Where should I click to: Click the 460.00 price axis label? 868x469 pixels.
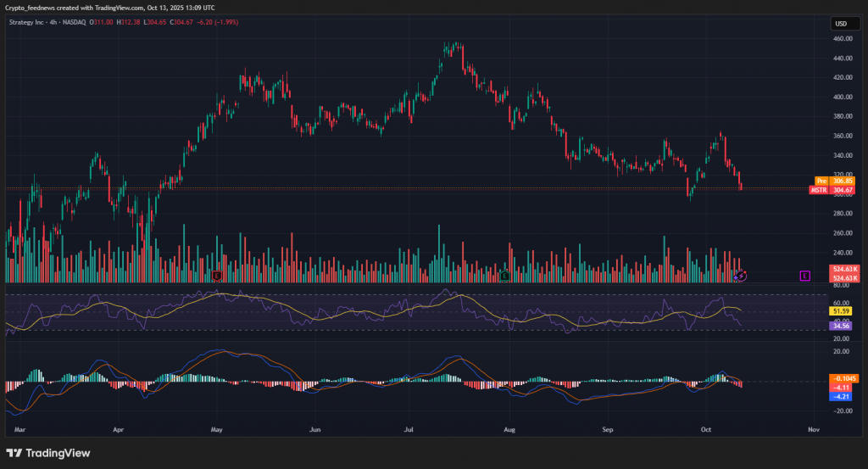841,39
